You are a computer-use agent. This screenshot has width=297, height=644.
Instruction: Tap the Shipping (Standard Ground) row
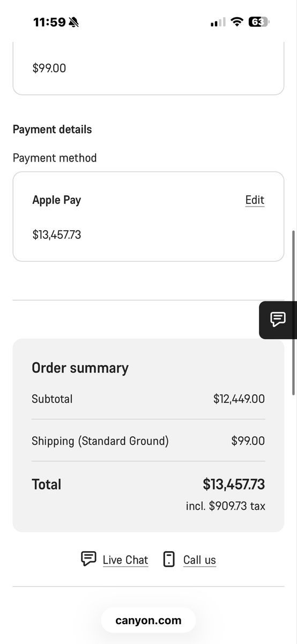(148, 441)
